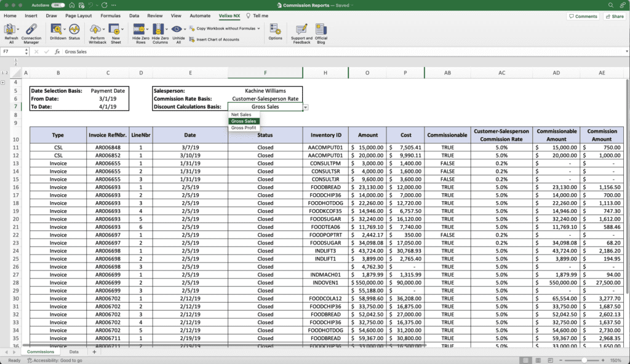Screen dimensions: 630x364
Task: Add a new sheet with plus button
Action: point(94,352)
